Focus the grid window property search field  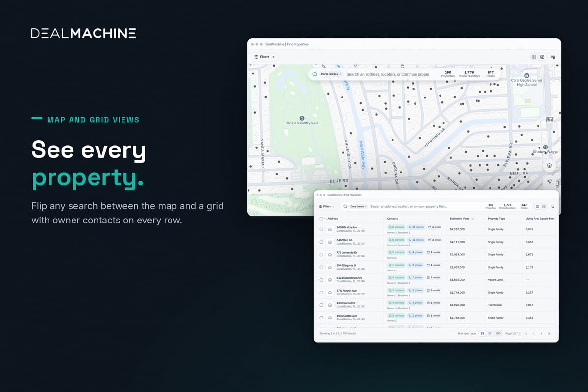click(x=409, y=207)
